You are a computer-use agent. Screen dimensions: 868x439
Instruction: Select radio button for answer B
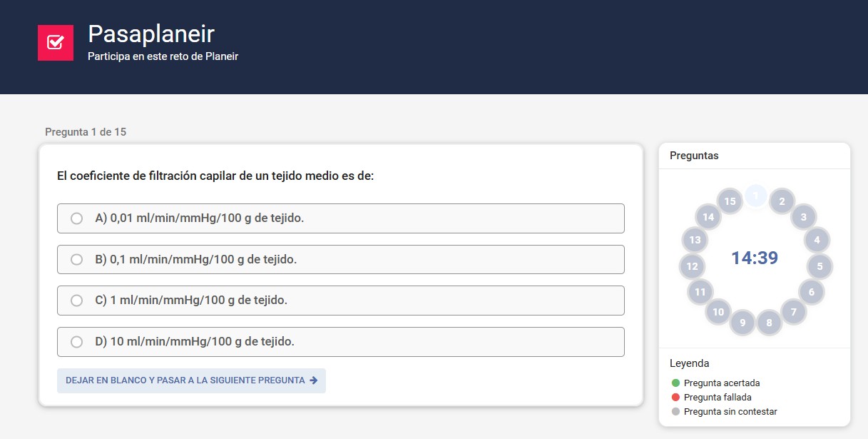point(77,260)
